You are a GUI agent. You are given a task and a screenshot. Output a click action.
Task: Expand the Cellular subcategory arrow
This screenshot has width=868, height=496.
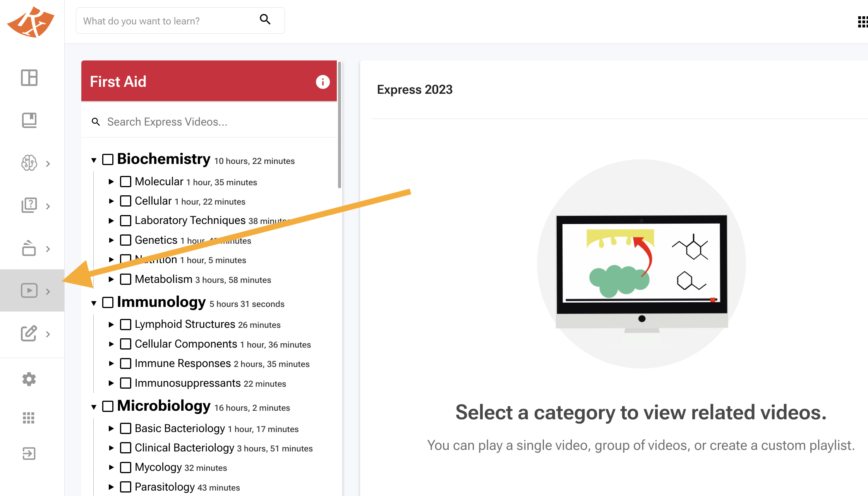(111, 201)
